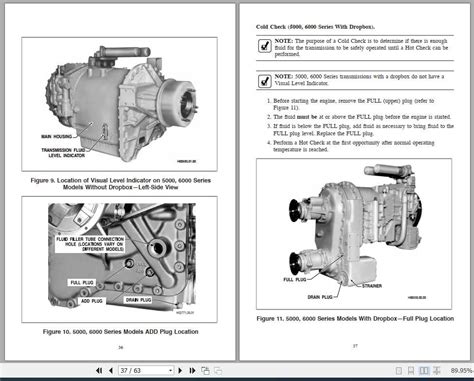Viewport: 474px width, 381px height.
Task: Enable continuous facing scroll mode
Action: point(437,371)
